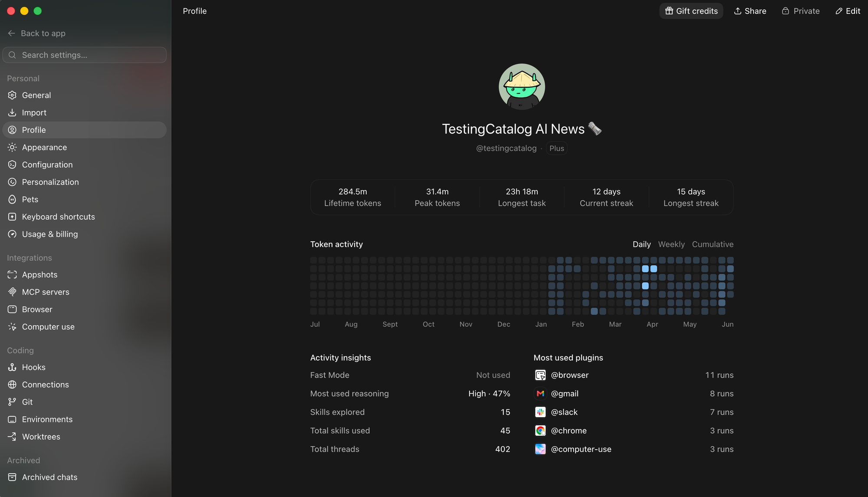Switch token activity to Cumulative view
Viewport: 868px width, 497px height.
tap(713, 244)
